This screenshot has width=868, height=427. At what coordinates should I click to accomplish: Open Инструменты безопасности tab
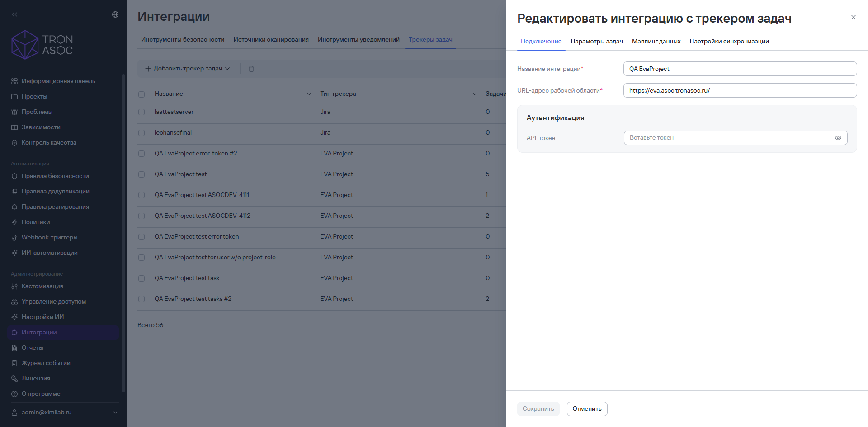pyautogui.click(x=183, y=40)
